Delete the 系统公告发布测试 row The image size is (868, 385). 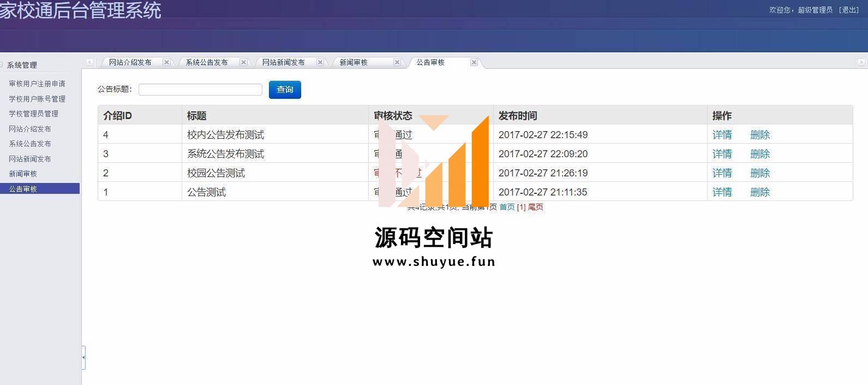(760, 154)
